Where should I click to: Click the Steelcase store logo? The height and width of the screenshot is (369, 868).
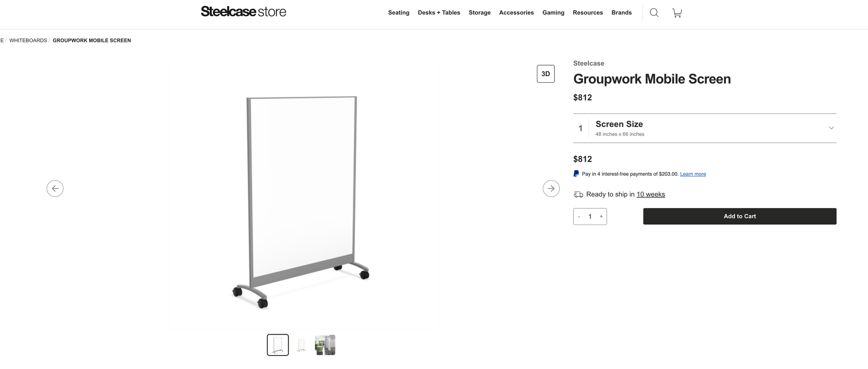point(243,11)
